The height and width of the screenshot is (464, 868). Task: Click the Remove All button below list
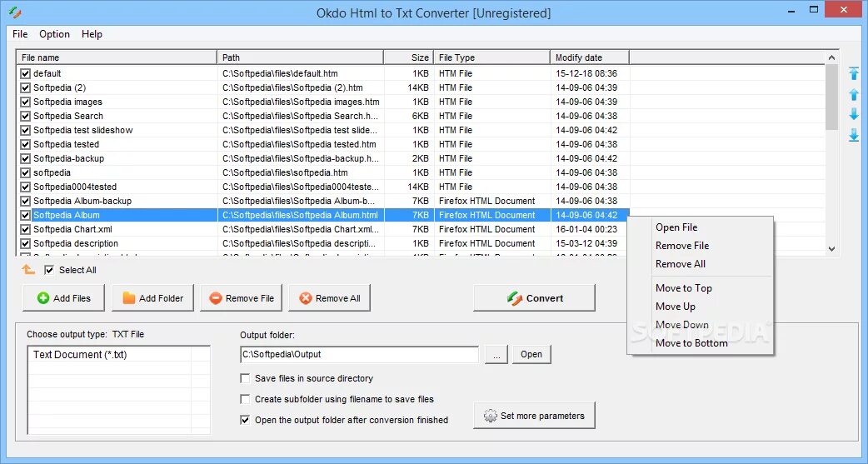[329, 298]
